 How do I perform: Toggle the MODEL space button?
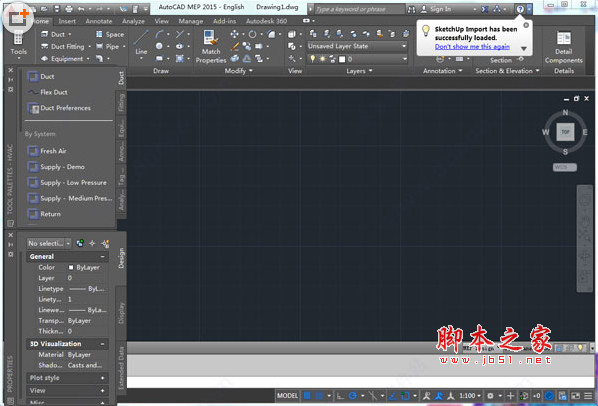pos(287,396)
